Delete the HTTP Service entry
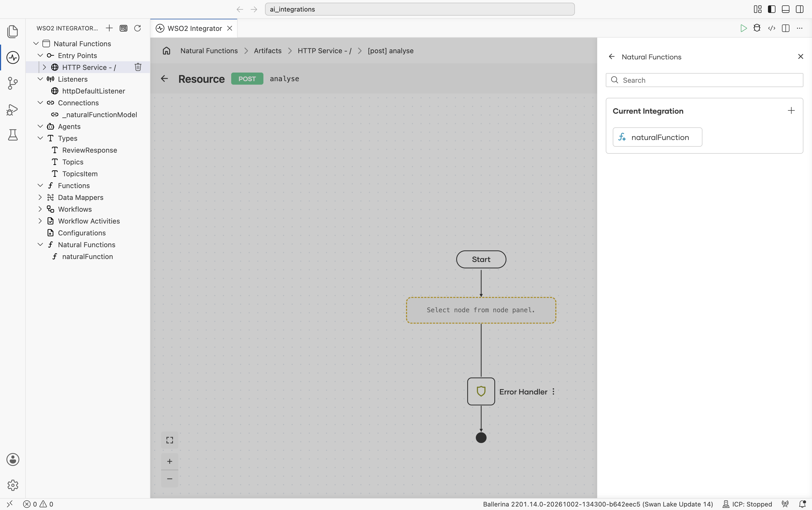Viewport: 812px width, 510px height. (x=138, y=67)
